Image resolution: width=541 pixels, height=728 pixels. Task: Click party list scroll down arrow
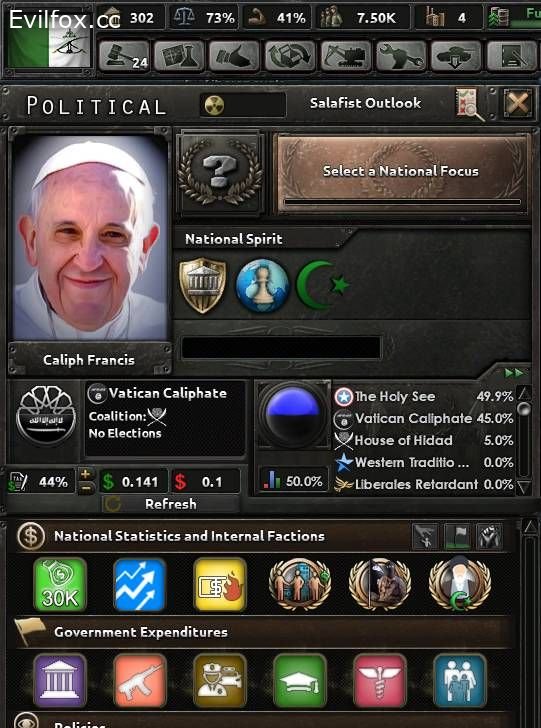pos(524,487)
